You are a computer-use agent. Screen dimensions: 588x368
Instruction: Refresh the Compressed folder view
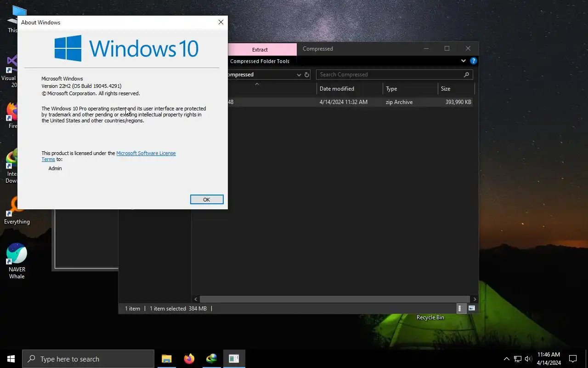point(307,75)
